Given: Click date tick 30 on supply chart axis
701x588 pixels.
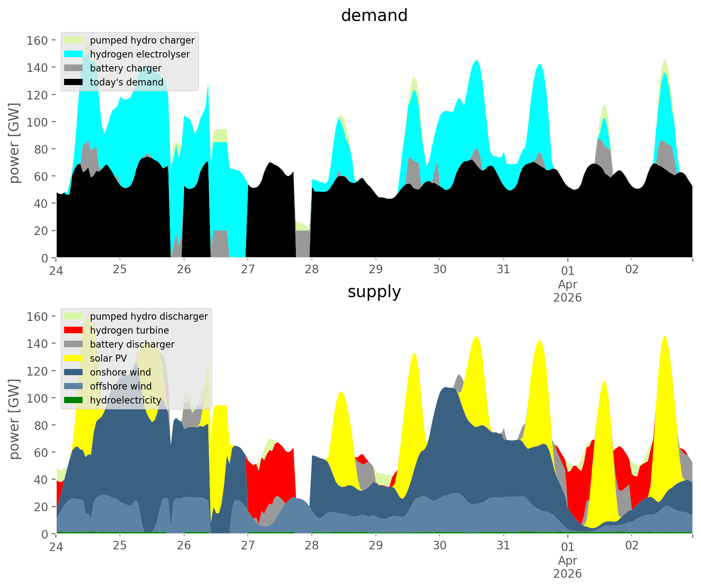Looking at the screenshot, I should (x=439, y=546).
